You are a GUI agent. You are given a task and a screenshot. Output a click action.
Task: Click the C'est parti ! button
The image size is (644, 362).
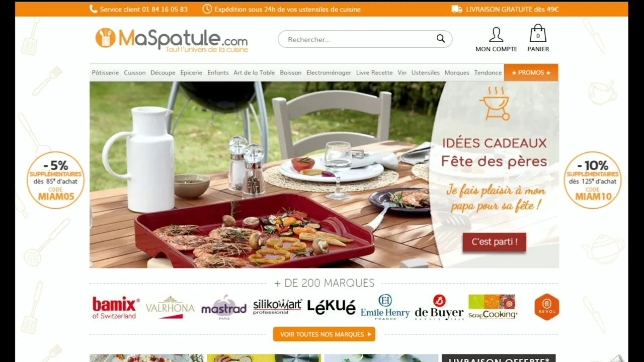(494, 242)
